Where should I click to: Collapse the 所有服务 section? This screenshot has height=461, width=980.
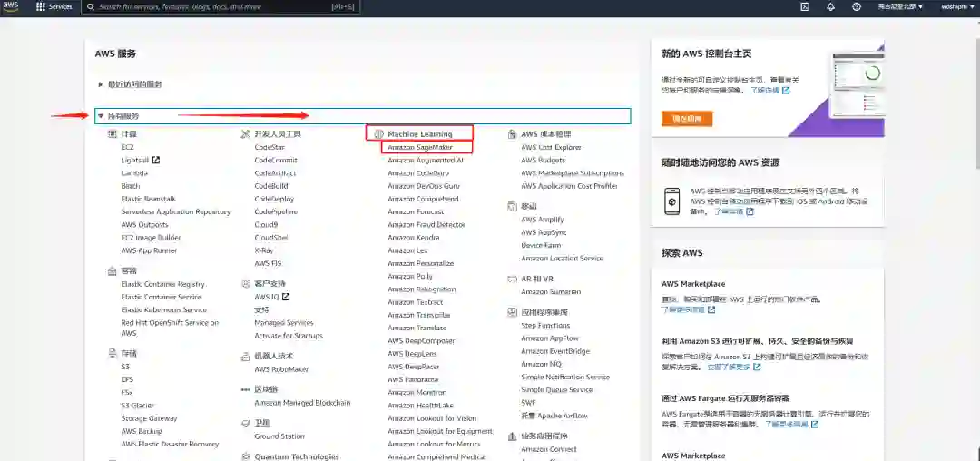(x=362, y=116)
